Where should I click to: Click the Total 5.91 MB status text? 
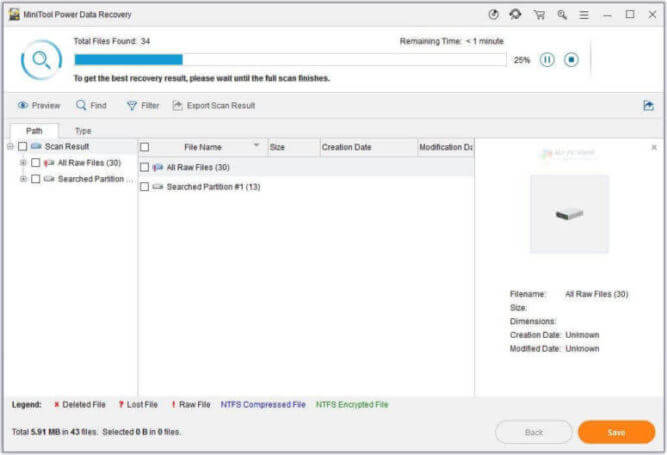(x=96, y=432)
